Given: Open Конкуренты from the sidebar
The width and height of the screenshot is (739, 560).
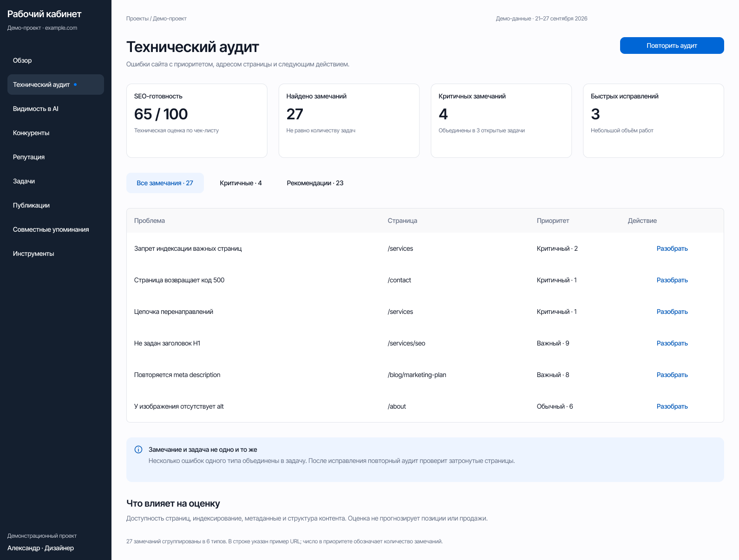Looking at the screenshot, I should click(56, 133).
